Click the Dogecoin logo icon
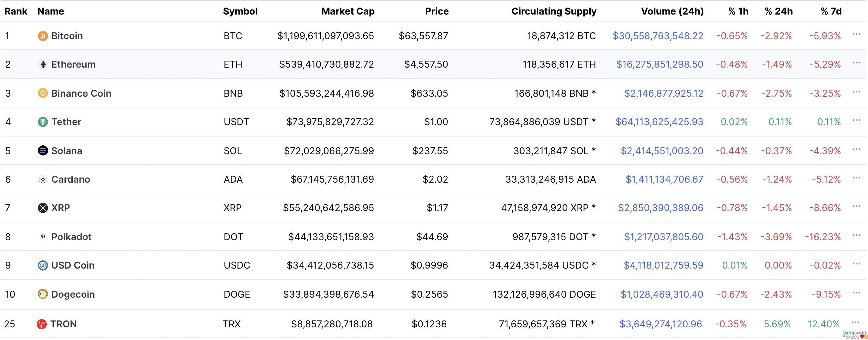 43,294
